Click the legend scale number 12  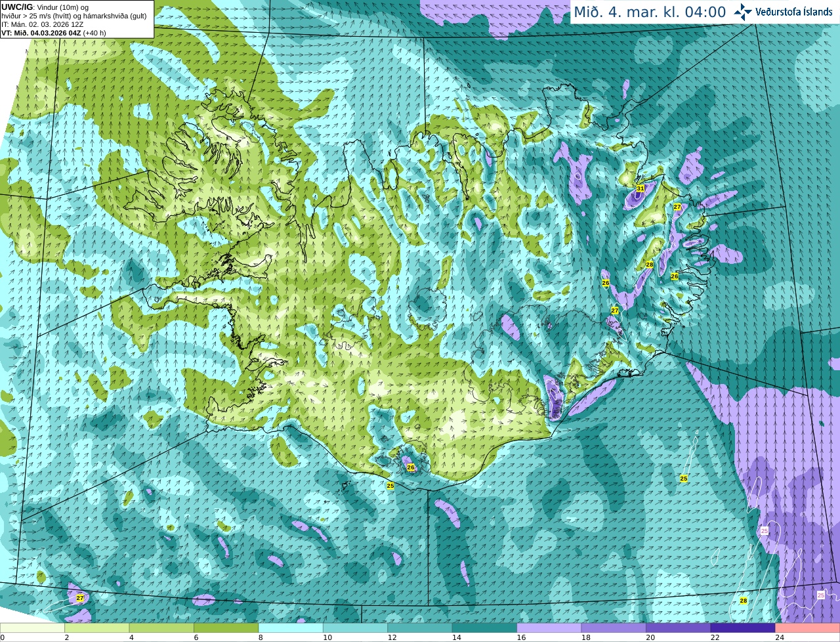392,637
